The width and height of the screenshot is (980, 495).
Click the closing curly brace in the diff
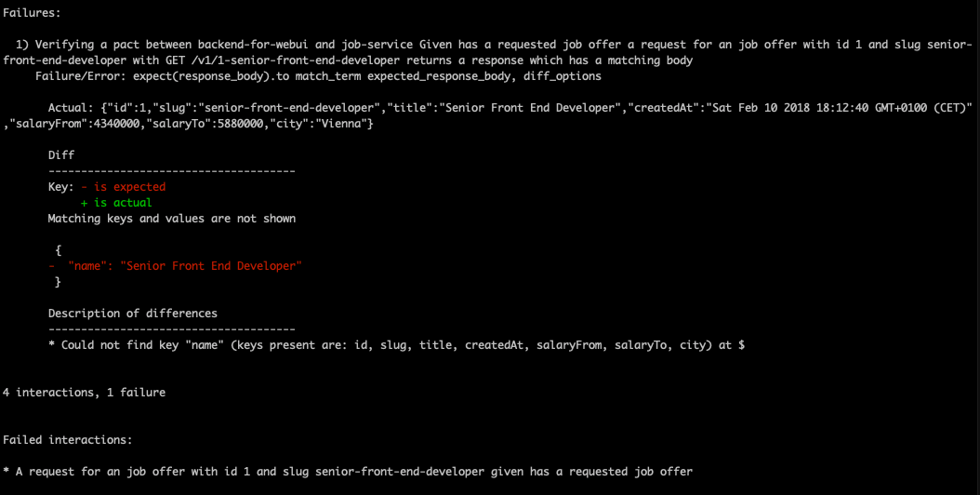[58, 282]
